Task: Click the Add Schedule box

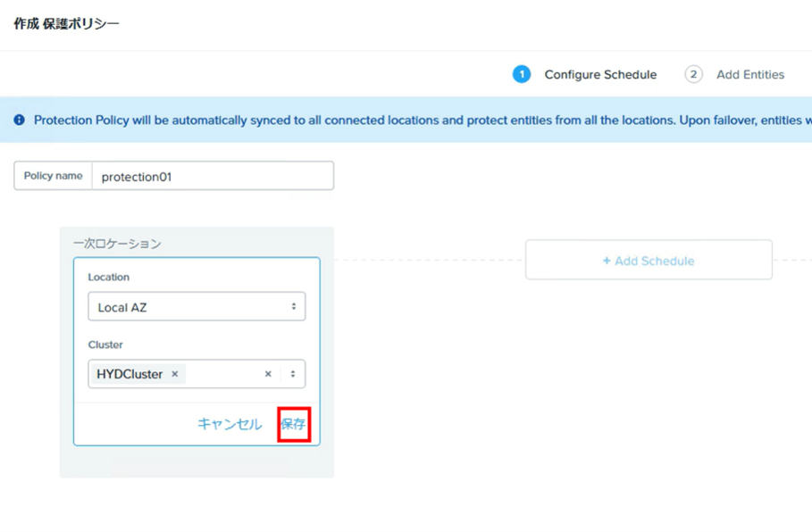Action: pos(649,260)
